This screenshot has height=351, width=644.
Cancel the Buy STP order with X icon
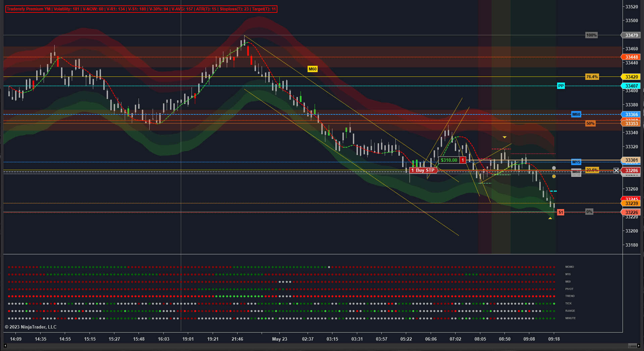[616, 170]
